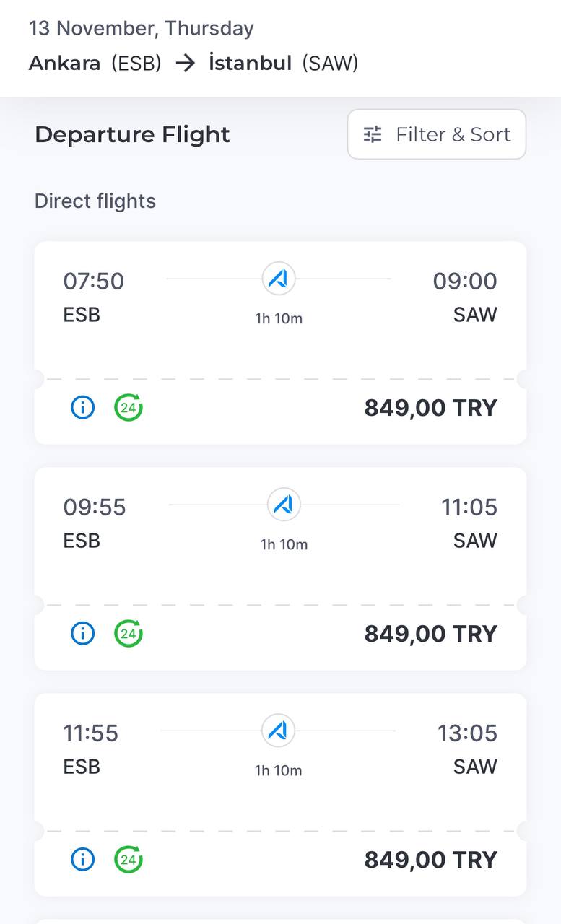Click airline logo on 11:55 flight
Screen dimensions: 561x924
click(279, 731)
